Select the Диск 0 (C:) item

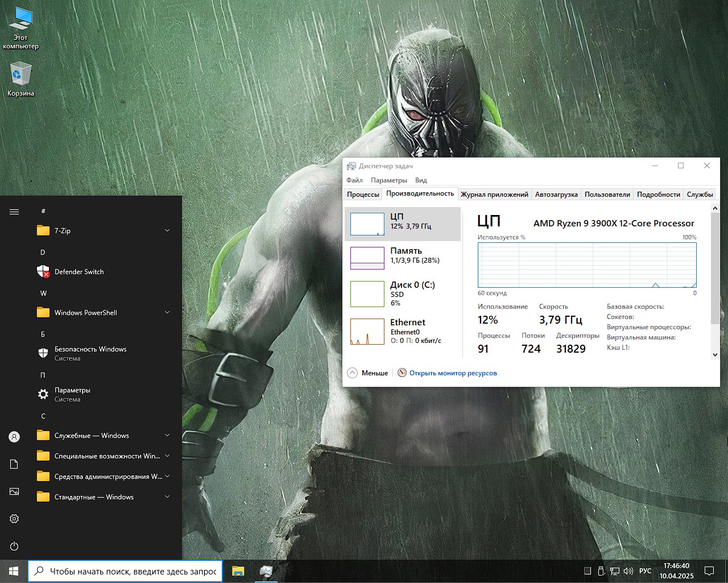[403, 293]
